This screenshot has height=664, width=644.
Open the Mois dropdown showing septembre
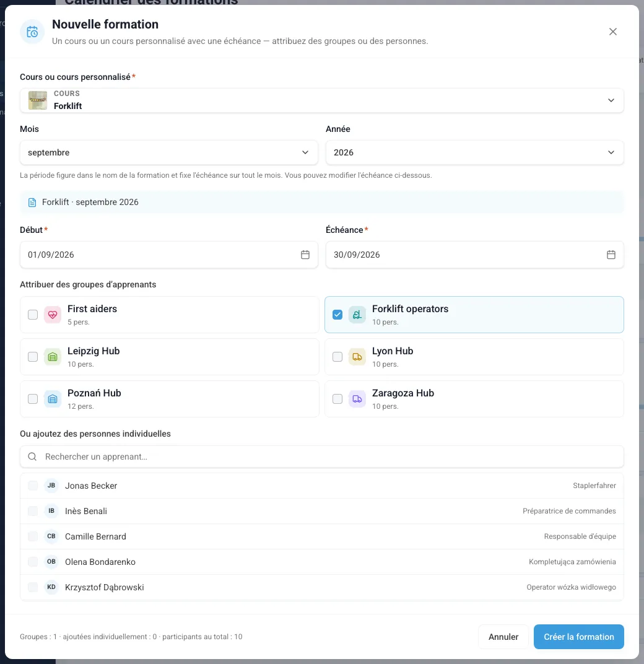(x=169, y=152)
